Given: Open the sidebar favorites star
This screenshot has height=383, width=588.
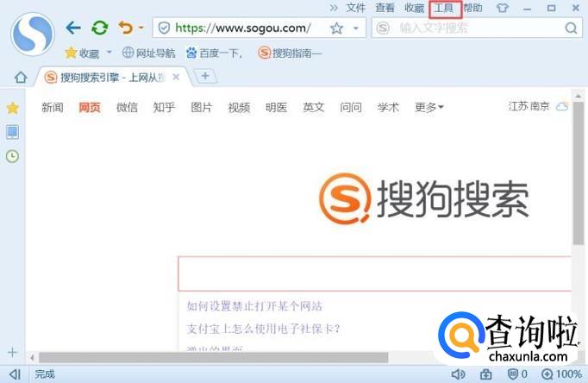Looking at the screenshot, I should click(x=13, y=108).
